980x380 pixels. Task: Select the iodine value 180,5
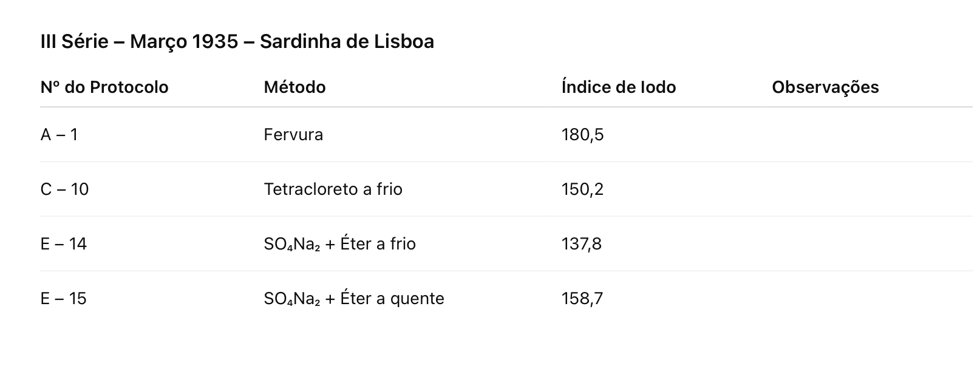tap(582, 135)
